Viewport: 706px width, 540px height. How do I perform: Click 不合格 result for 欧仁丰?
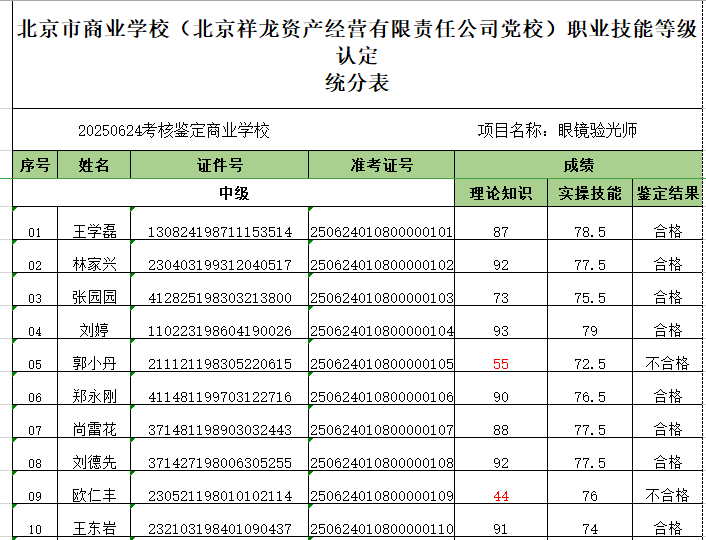pos(667,495)
